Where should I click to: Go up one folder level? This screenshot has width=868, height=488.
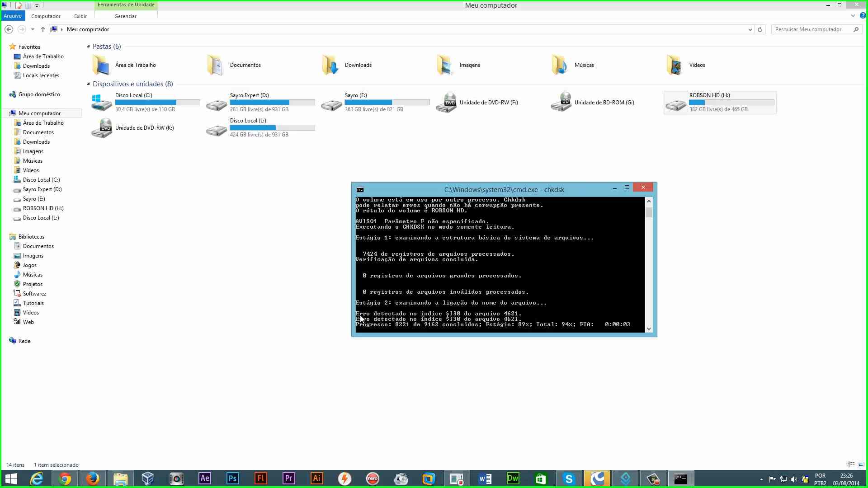click(43, 29)
